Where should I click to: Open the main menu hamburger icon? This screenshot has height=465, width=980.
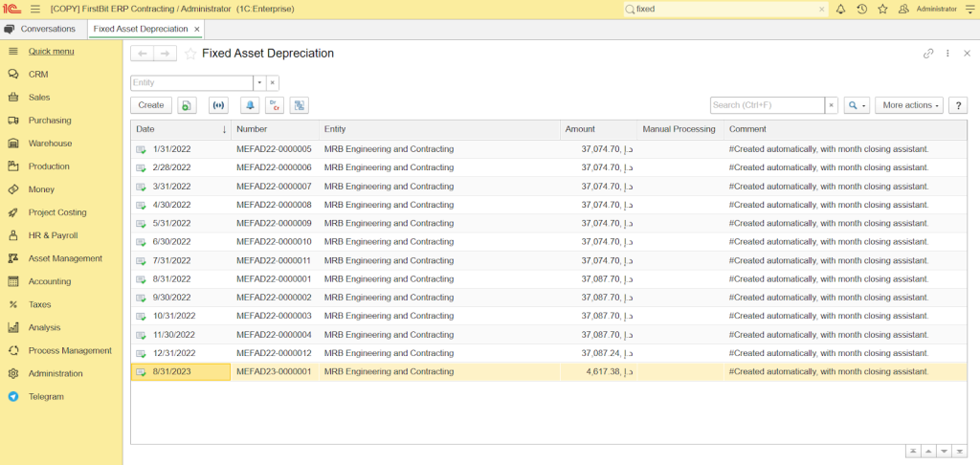pyautogui.click(x=35, y=9)
